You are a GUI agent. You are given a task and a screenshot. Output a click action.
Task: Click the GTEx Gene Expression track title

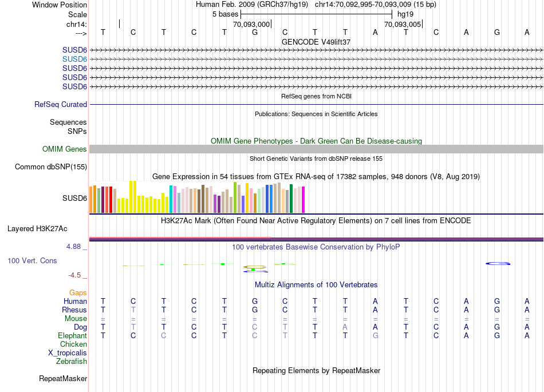(316, 176)
